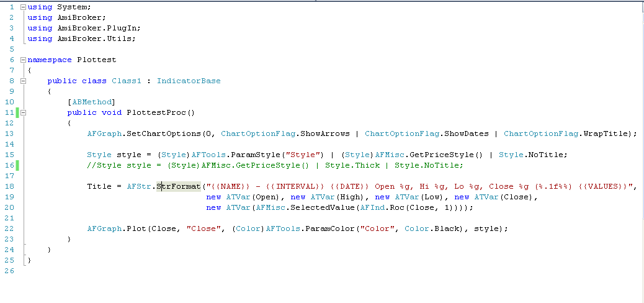This screenshot has height=303, width=644.
Task: Click line number 26 in the gutter
Action: 9,271
